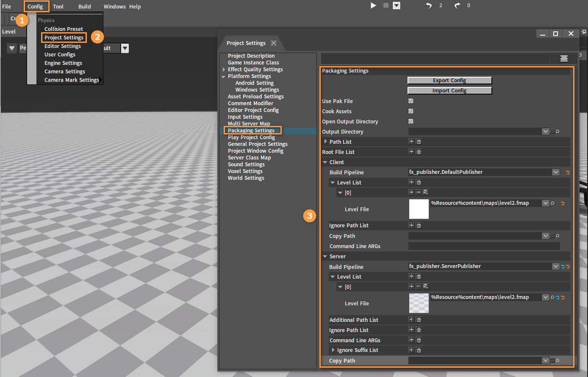The image size is (588, 377).
Task: Collapse the Server section
Action: pyautogui.click(x=325, y=257)
